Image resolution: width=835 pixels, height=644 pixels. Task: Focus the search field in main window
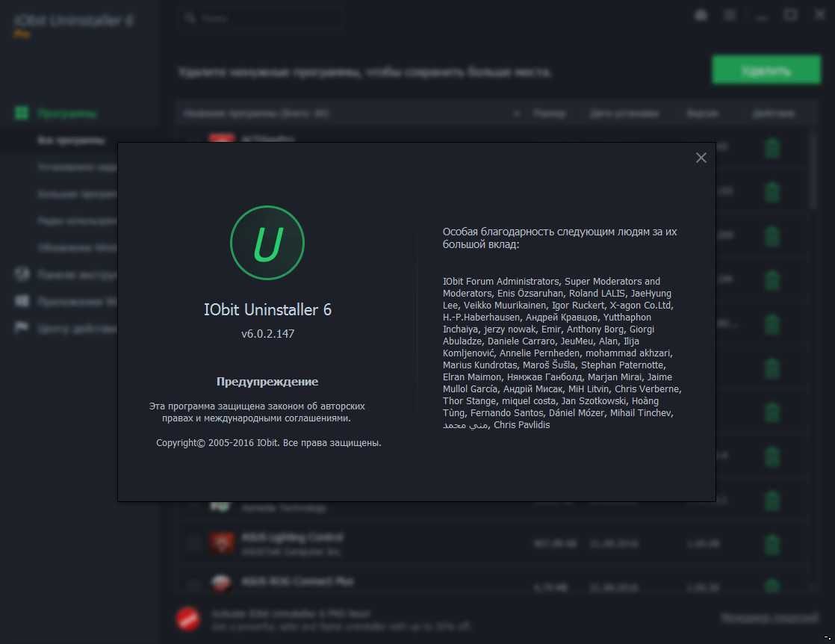click(261, 18)
